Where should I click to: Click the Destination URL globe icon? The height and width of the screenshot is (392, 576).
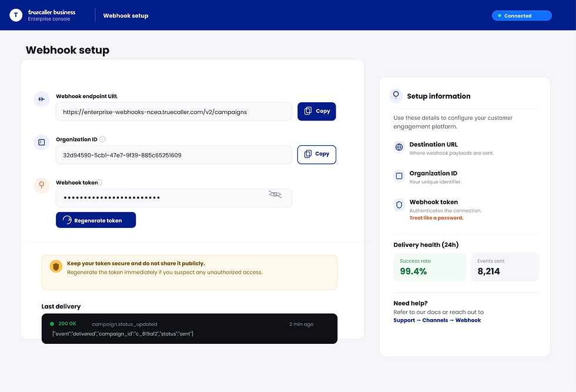tap(399, 148)
